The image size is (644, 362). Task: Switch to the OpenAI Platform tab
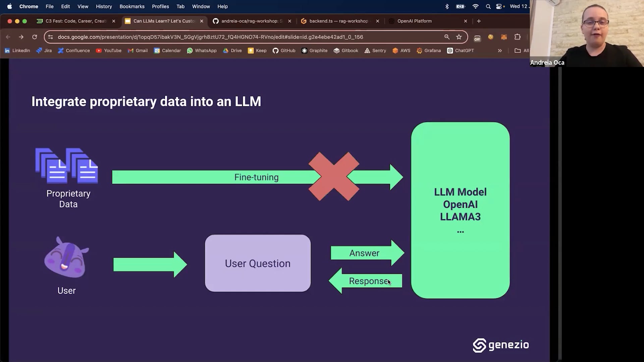[414, 21]
